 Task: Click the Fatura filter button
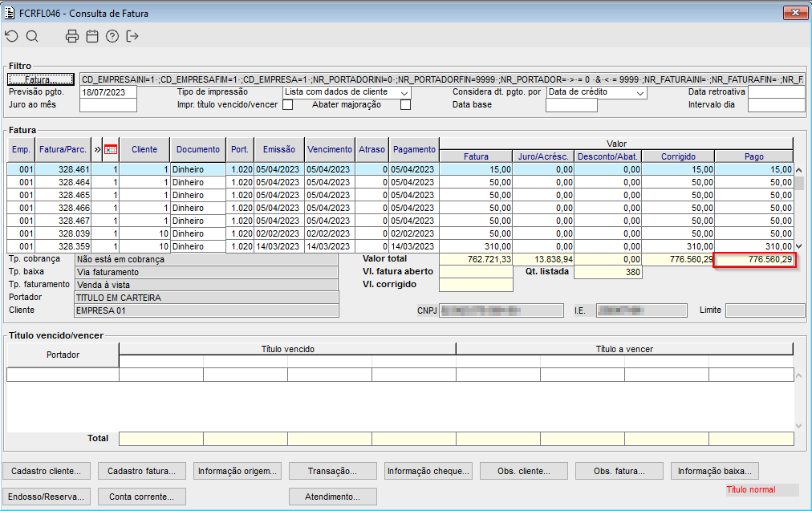(40, 79)
